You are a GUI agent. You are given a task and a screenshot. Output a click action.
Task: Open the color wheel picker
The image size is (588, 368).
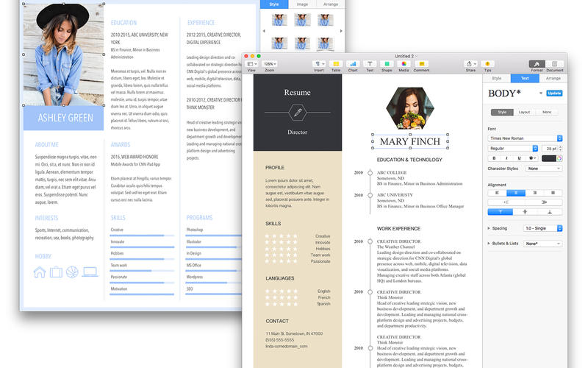coord(559,158)
